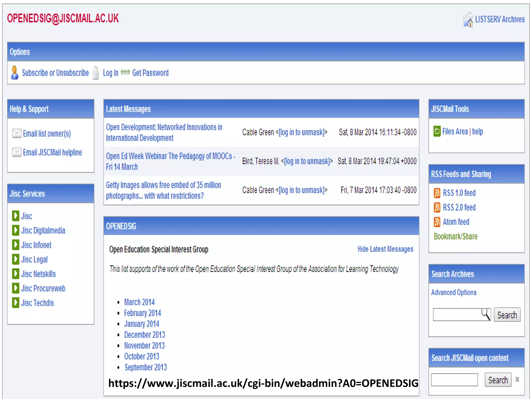This screenshot has height=399, width=532.
Task: Click the orange RSS 1.0 feed icon
Action: pyautogui.click(x=437, y=193)
